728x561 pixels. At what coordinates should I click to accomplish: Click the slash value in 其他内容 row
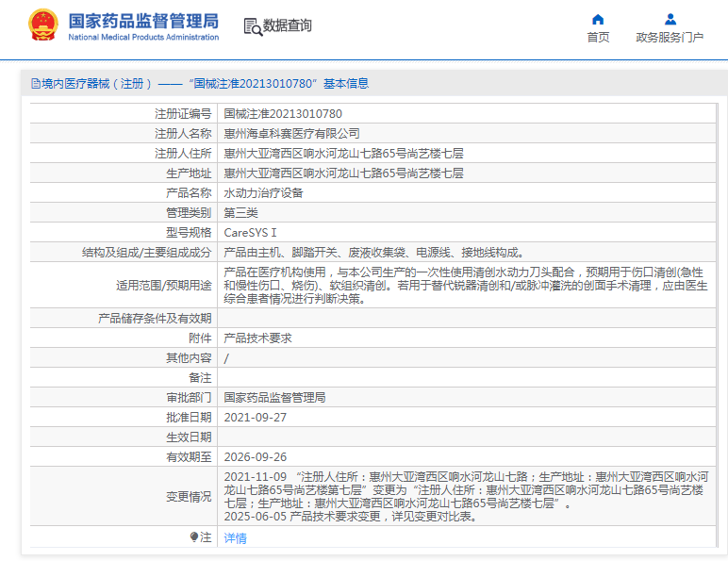click(226, 358)
